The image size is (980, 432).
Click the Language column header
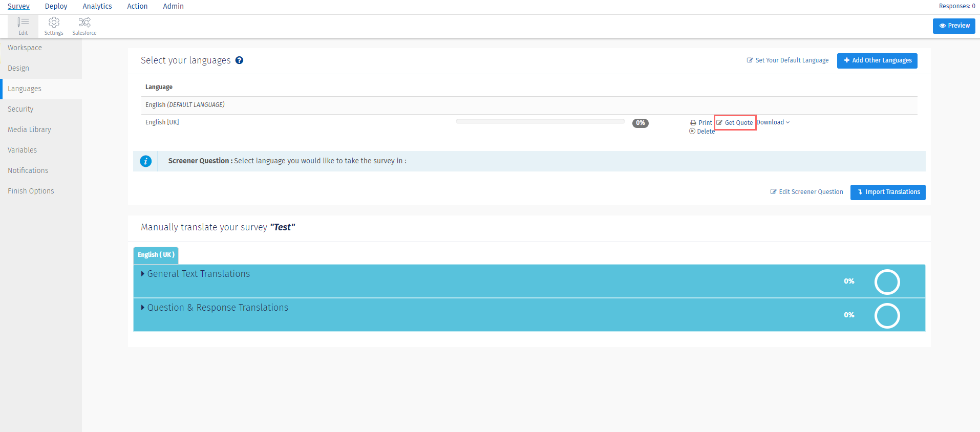(159, 87)
